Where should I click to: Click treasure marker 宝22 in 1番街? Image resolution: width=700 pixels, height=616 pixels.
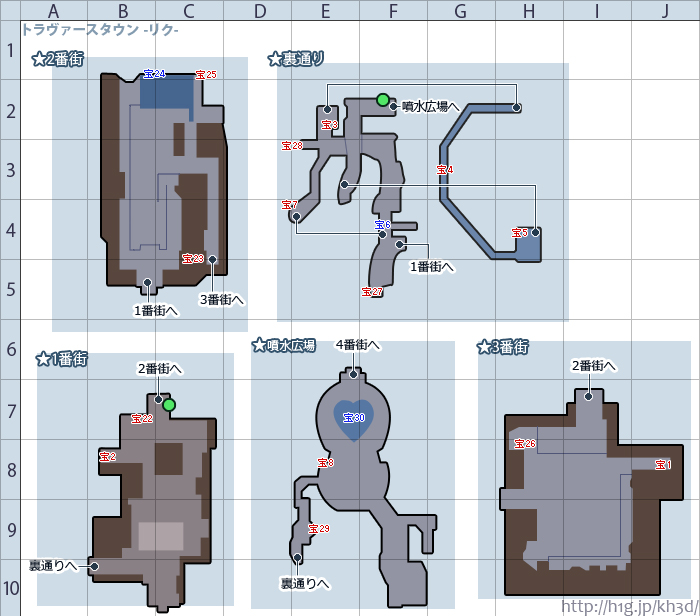coord(142,419)
